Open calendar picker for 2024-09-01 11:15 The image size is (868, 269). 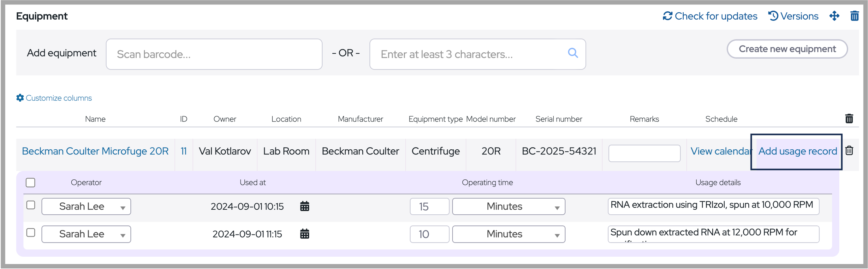[304, 234]
